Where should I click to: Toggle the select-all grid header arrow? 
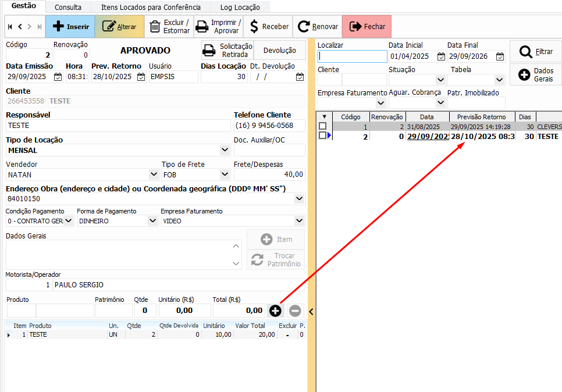pyautogui.click(x=324, y=117)
